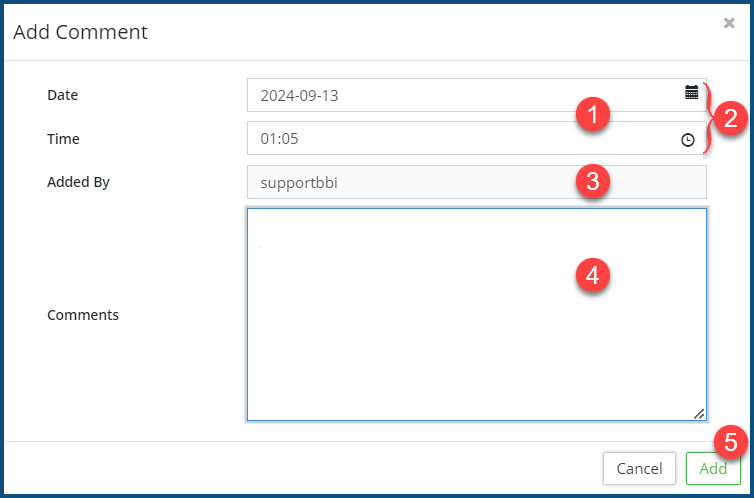Grab the Comments box resize handle
Image resolution: width=754 pixels, height=498 pixels.
click(x=699, y=413)
